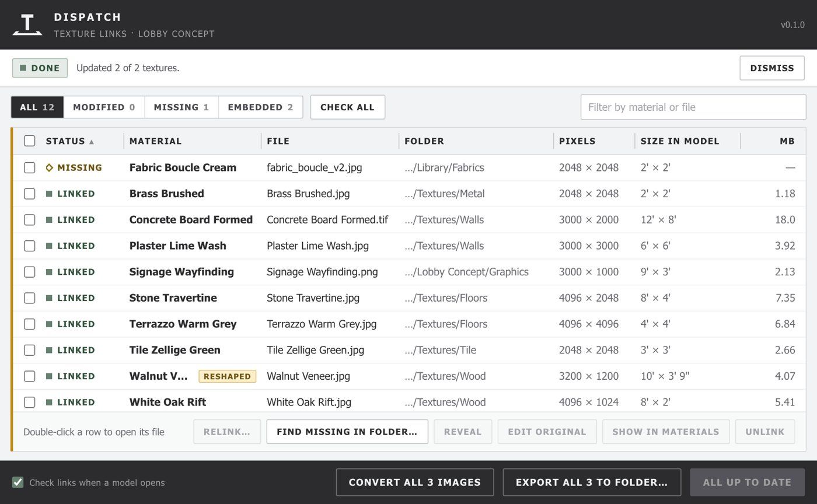The height and width of the screenshot is (504, 817).
Task: Select the Plaster Lime Wash material name
Action: [178, 246]
